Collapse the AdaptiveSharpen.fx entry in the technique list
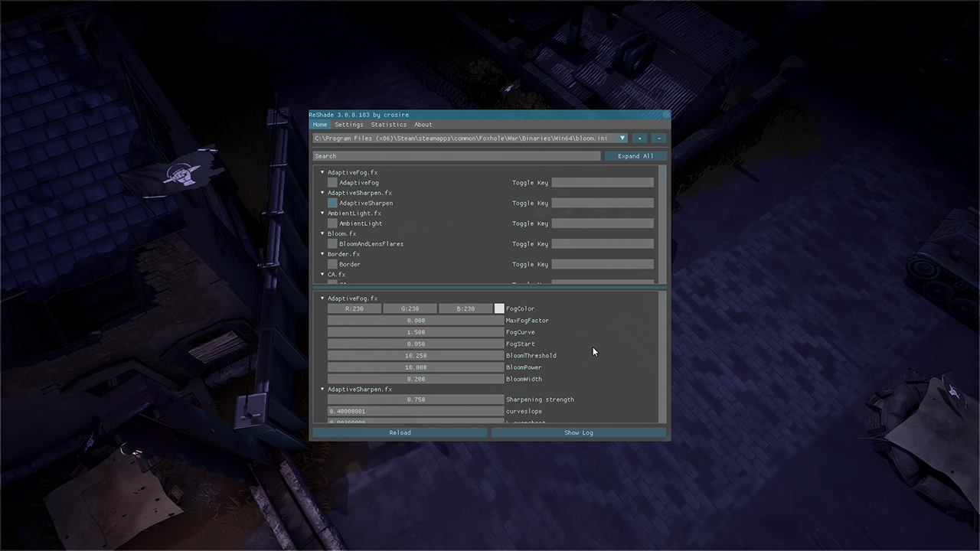The image size is (980, 551). coord(322,193)
